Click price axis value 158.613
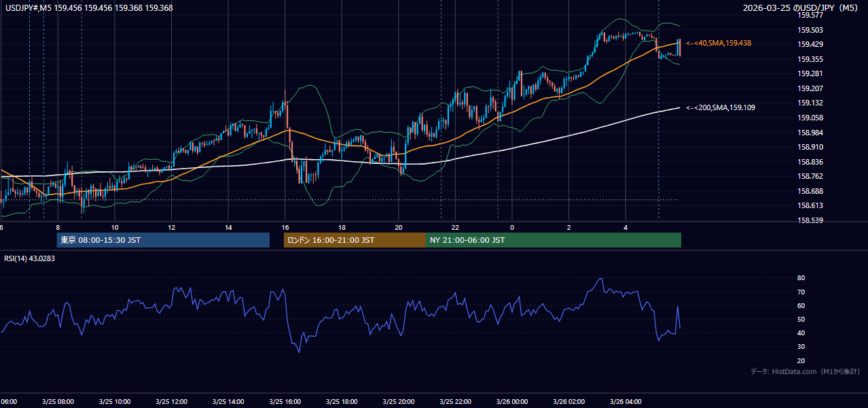 coord(810,205)
